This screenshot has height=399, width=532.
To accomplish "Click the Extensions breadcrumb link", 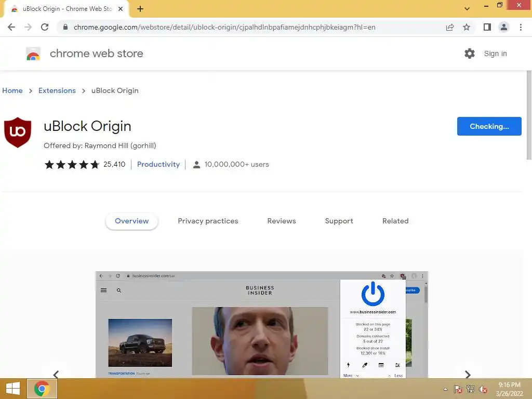I will [x=57, y=90].
